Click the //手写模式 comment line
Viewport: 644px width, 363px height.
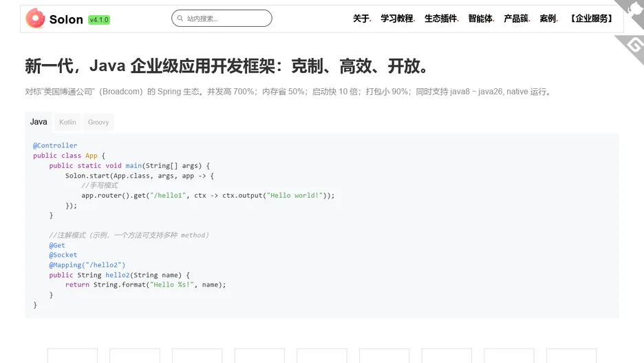click(x=99, y=185)
